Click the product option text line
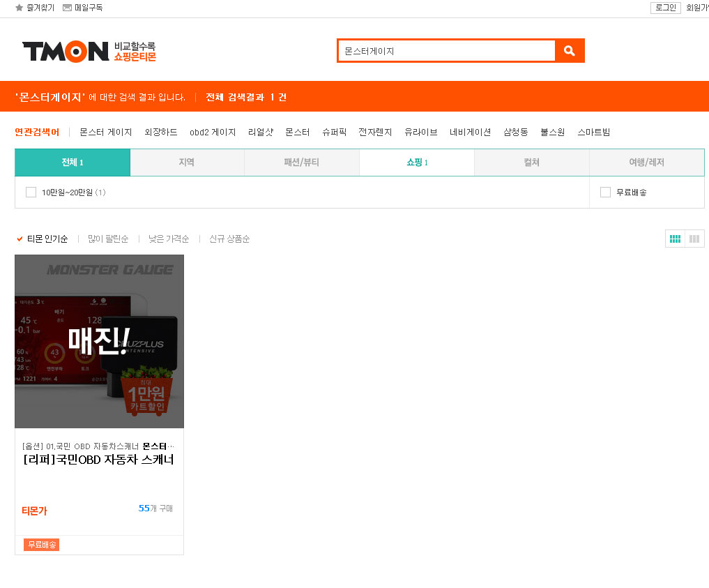 tap(98, 446)
